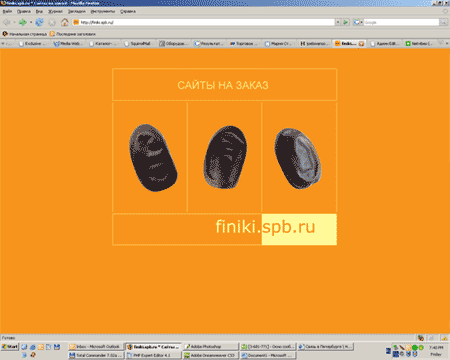Reload the page with the Refresh icon
The image size is (450, 360).
click(x=39, y=22)
